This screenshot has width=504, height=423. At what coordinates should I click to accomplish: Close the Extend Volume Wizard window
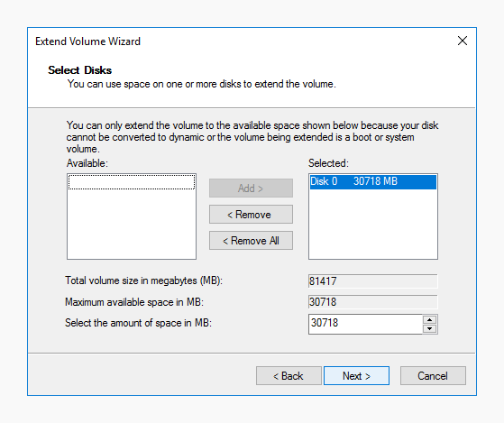[x=463, y=41]
